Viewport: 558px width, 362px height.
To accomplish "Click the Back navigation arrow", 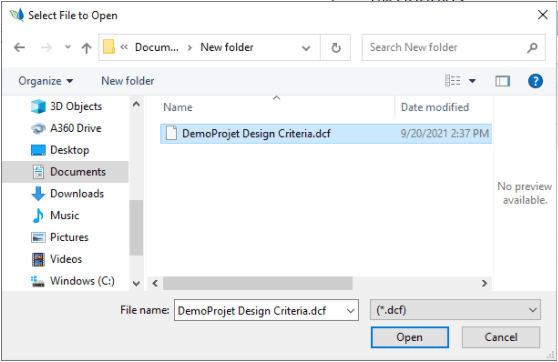I will tap(19, 47).
